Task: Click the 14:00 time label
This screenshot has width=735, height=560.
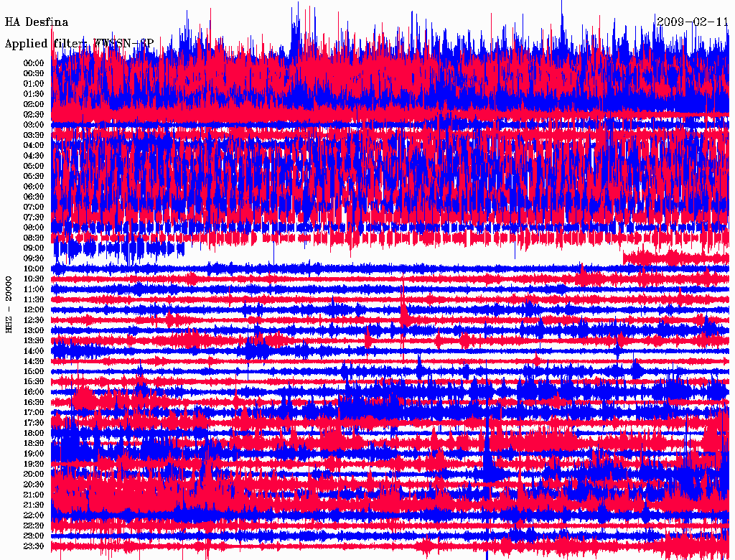Action: click(x=34, y=351)
